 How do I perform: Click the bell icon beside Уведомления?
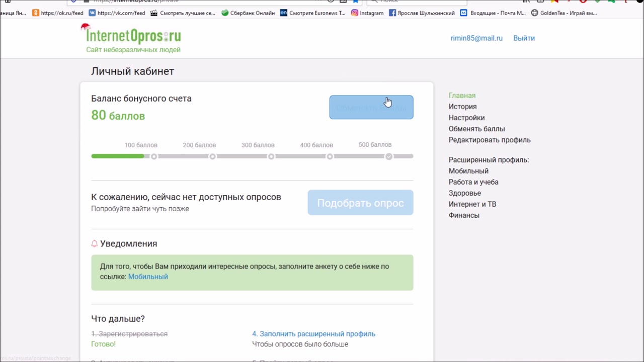(x=94, y=243)
